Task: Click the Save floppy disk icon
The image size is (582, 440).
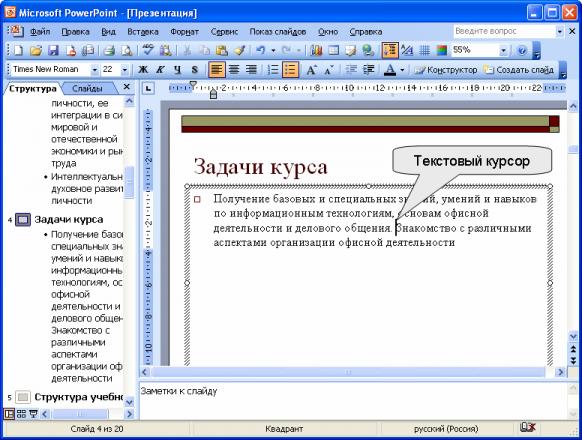Action: coord(53,50)
